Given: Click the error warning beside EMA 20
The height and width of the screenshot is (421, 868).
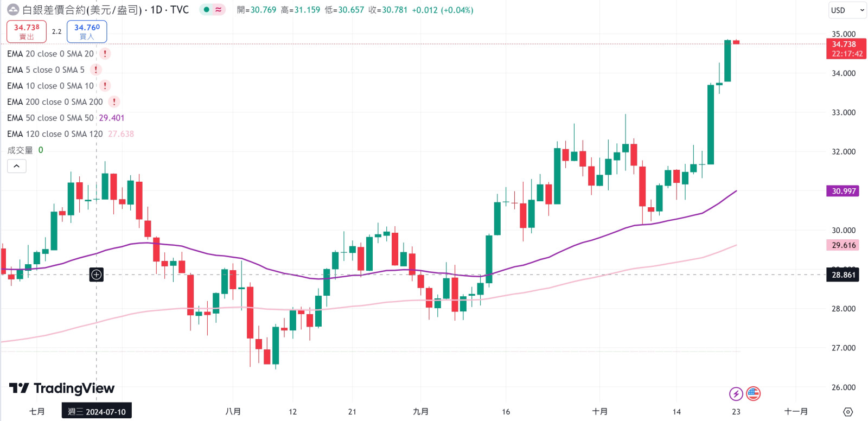Looking at the screenshot, I should 105,54.
